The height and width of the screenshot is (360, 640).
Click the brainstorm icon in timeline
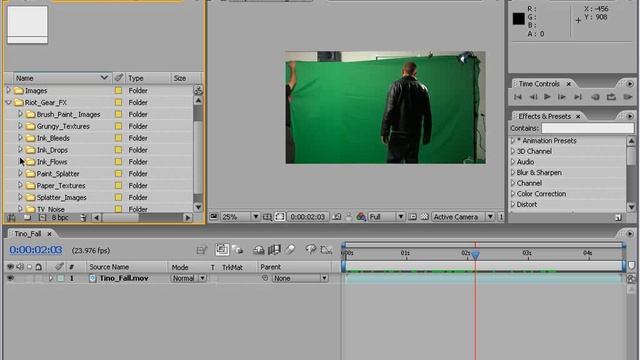pyautogui.click(x=311, y=249)
